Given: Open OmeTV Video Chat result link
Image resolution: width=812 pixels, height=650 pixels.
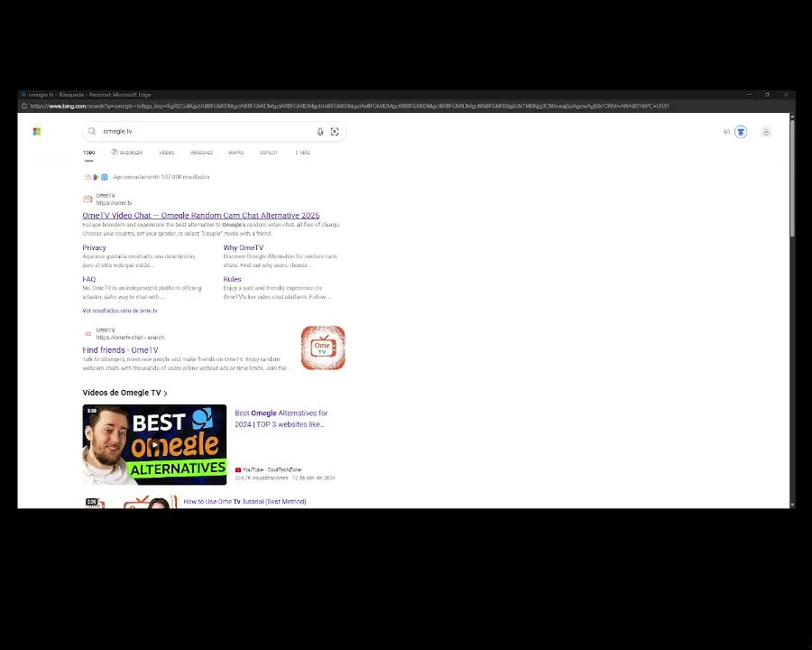Looking at the screenshot, I should [x=201, y=215].
